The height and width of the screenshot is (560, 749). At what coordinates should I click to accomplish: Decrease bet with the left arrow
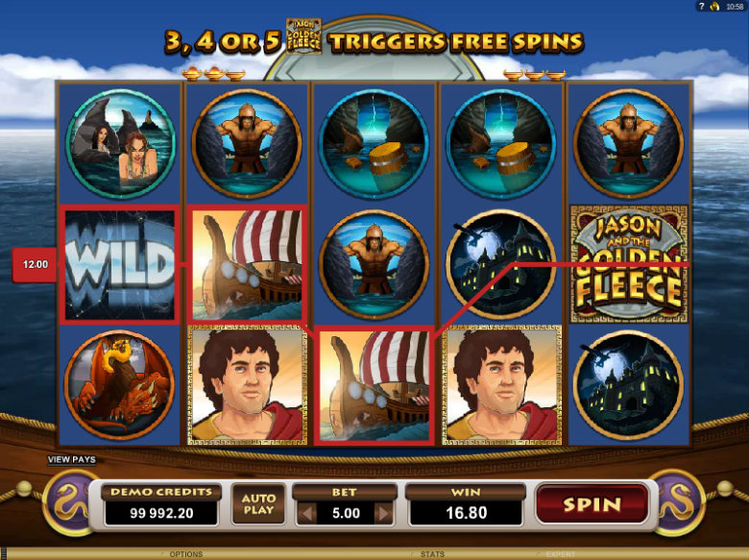(306, 514)
